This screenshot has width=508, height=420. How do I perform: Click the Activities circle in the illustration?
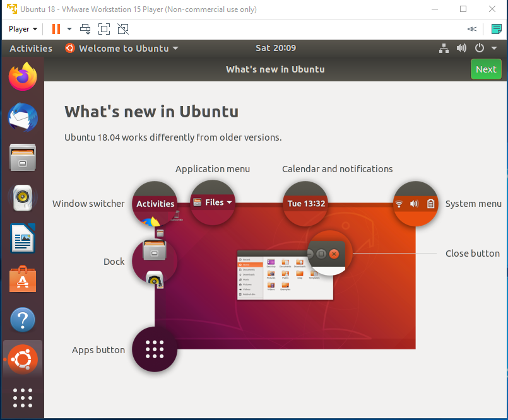[155, 204]
